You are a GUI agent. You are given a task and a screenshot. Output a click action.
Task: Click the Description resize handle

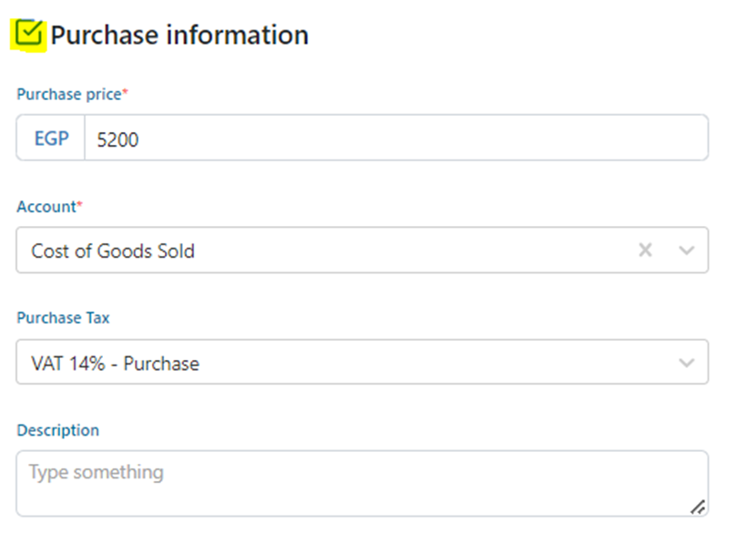[x=697, y=507]
